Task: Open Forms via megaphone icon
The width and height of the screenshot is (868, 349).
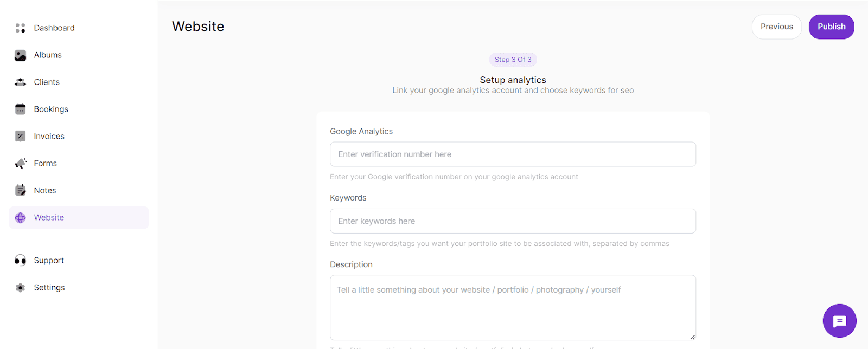Action: [x=21, y=164]
